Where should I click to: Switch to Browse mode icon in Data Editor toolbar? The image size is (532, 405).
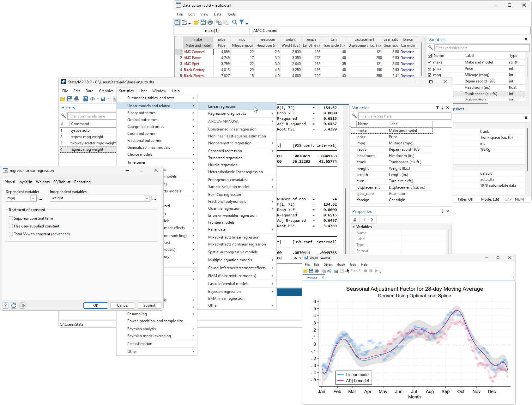[x=184, y=22]
